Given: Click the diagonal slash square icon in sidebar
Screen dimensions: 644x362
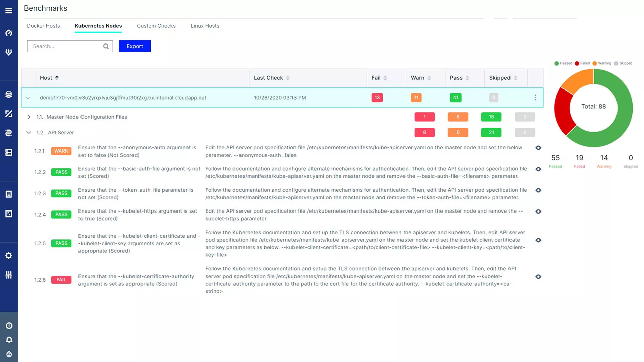Looking at the screenshot, I should click(9, 114).
